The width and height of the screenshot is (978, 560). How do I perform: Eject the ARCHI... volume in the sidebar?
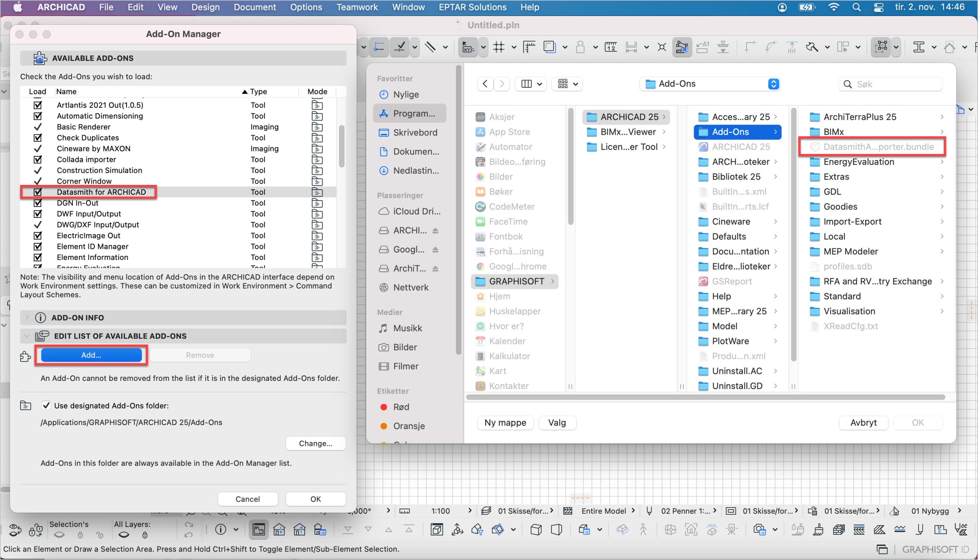[x=436, y=230]
